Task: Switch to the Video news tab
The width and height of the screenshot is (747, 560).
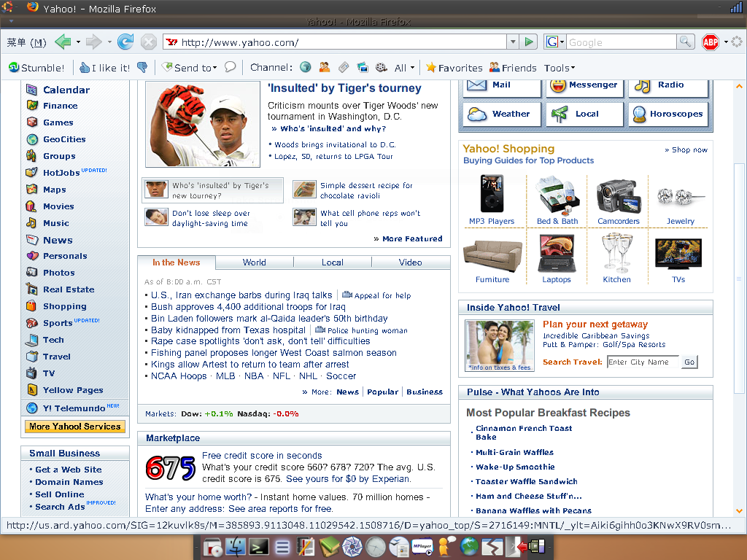Action: tap(411, 262)
